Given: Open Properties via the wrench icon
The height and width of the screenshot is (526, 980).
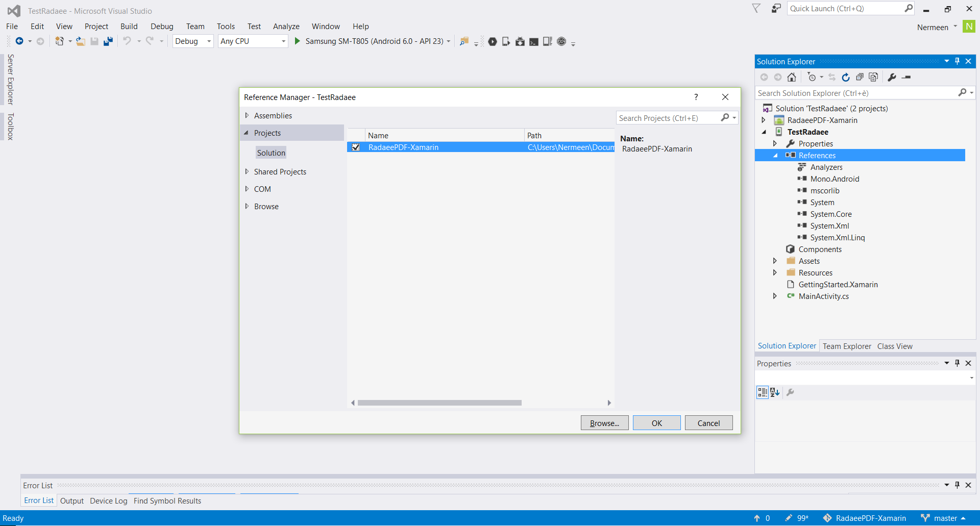Looking at the screenshot, I should click(x=892, y=77).
